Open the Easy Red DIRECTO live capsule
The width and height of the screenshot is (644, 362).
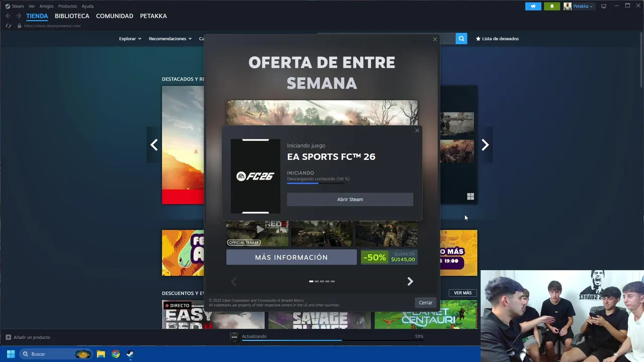point(213,315)
